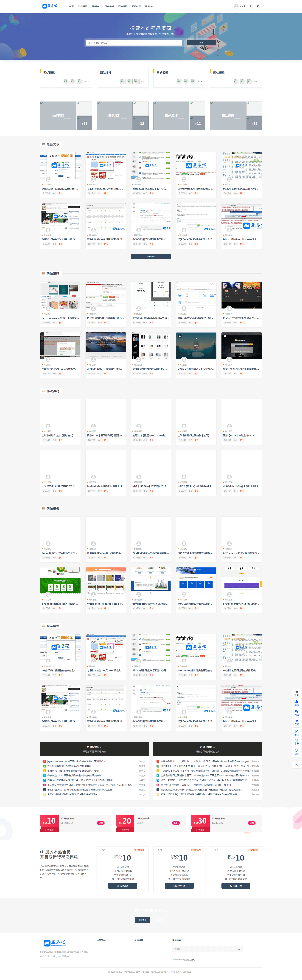The height and width of the screenshot is (980, 302).
Task: Open the 首页 nav item
Action: [x=72, y=6]
